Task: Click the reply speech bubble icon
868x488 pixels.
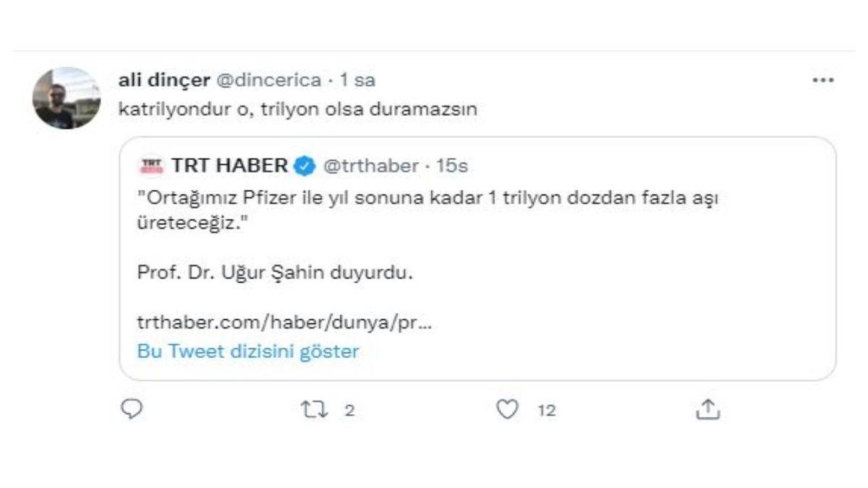Action: click(x=130, y=409)
